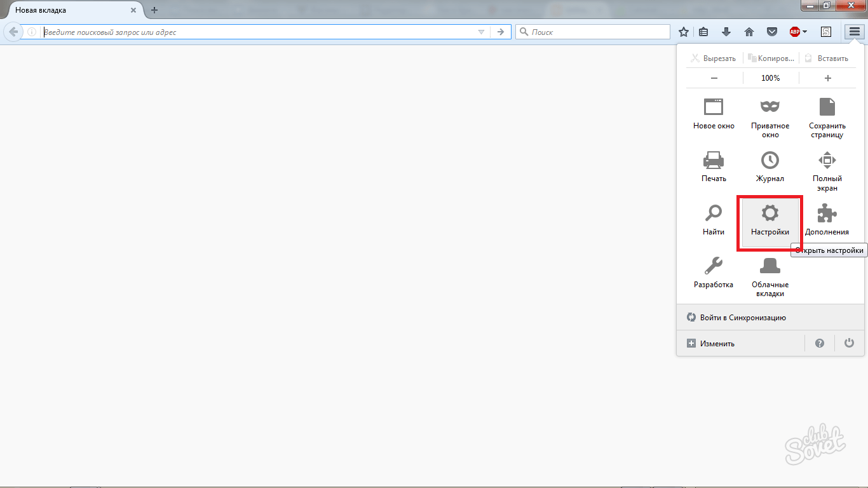868x488 pixels.
Task: Open a new tab with plus button
Action: [x=154, y=10]
